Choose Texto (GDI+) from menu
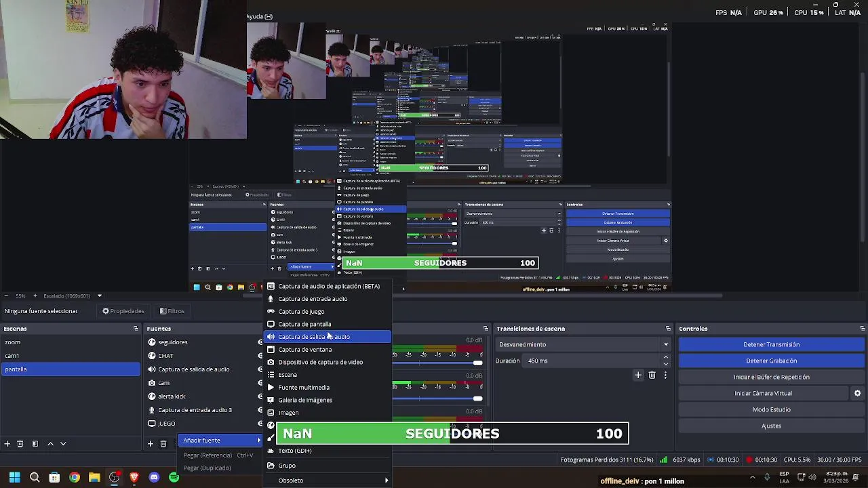The height and width of the screenshot is (488, 868). (x=328, y=451)
